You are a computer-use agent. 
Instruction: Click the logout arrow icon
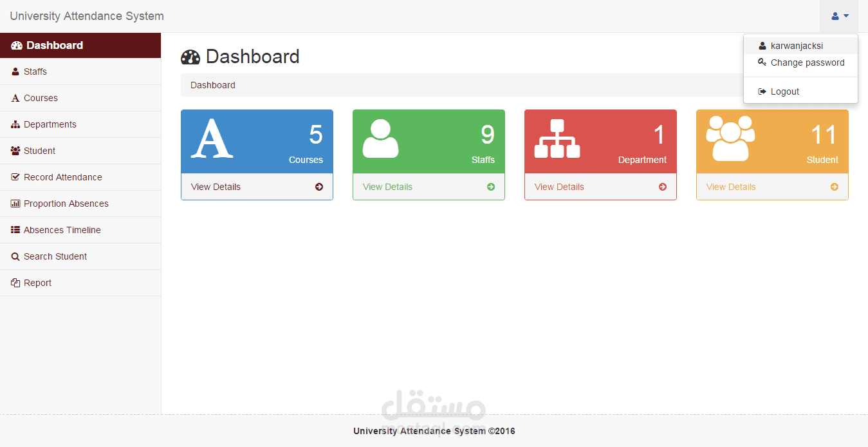click(x=762, y=91)
